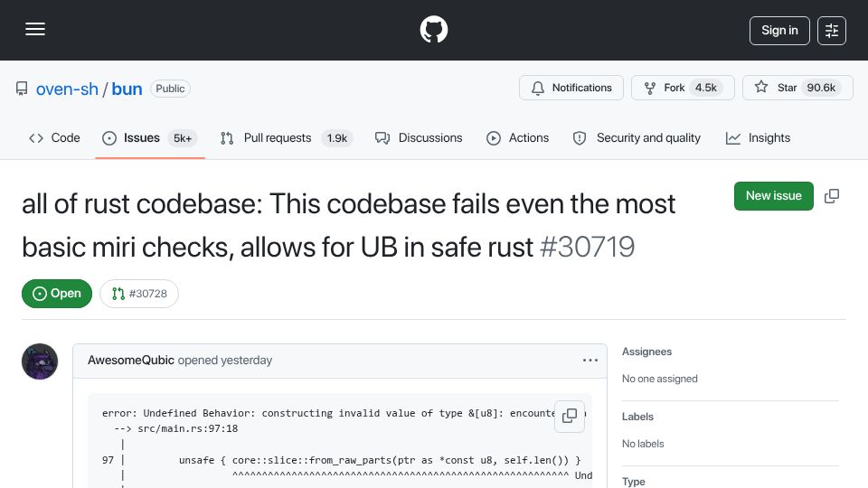Click the Public visibility label

coord(170,89)
